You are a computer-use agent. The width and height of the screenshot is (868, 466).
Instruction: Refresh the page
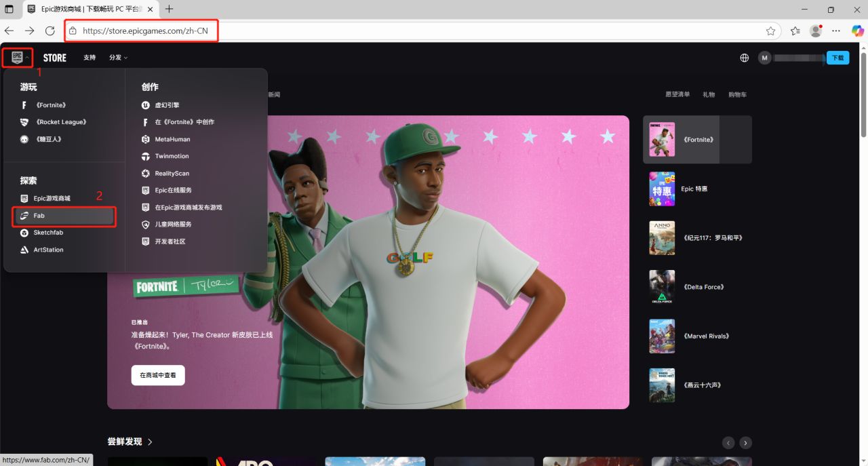(50, 31)
